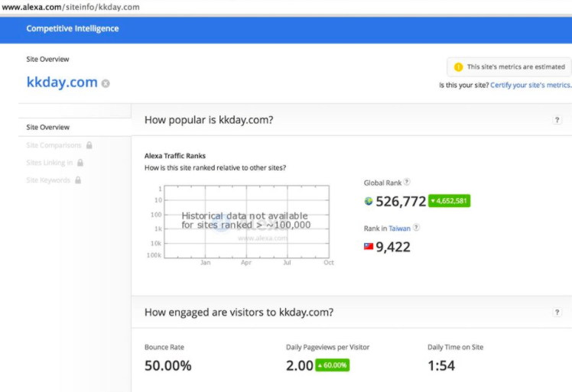Open help for How engaged section
This screenshot has height=392, width=572.
coord(557,312)
